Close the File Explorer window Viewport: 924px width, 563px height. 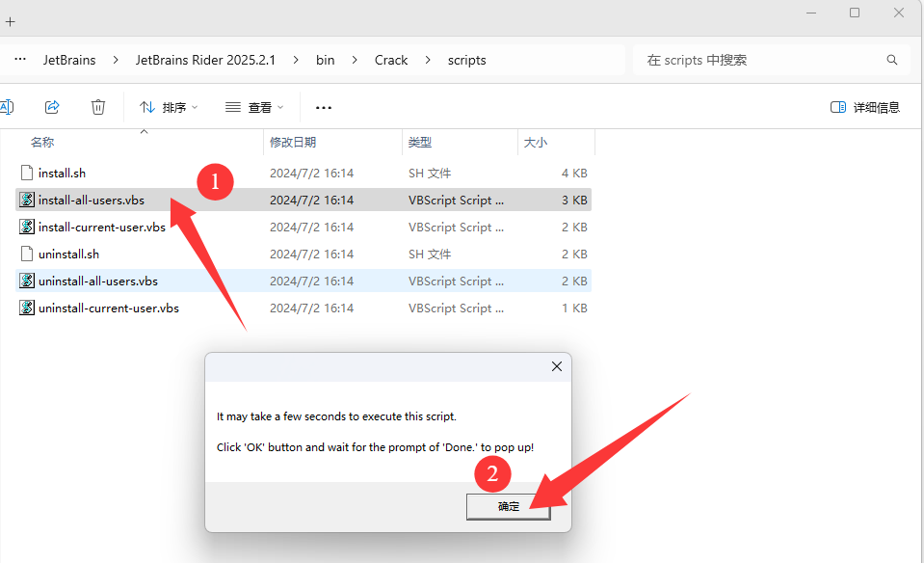click(x=899, y=13)
